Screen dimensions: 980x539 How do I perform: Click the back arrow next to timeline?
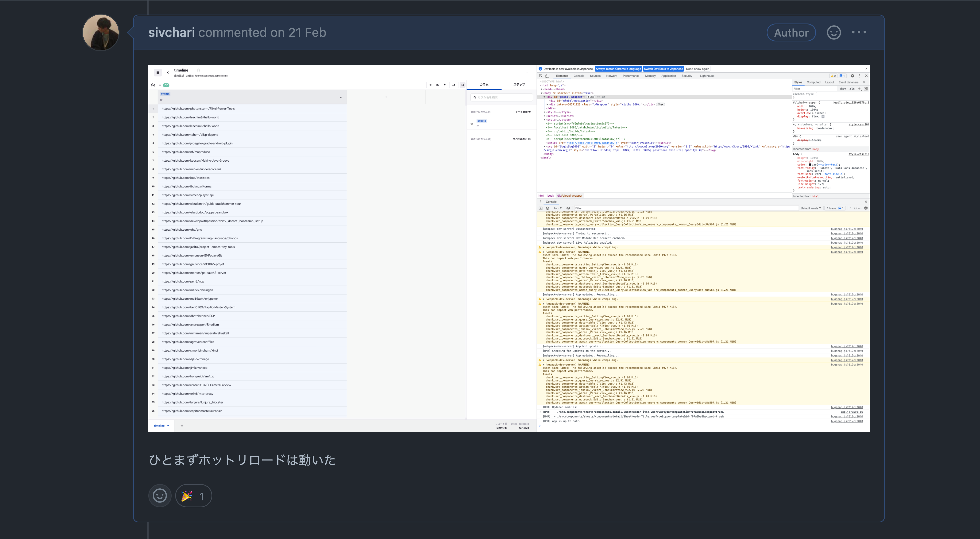168,73
